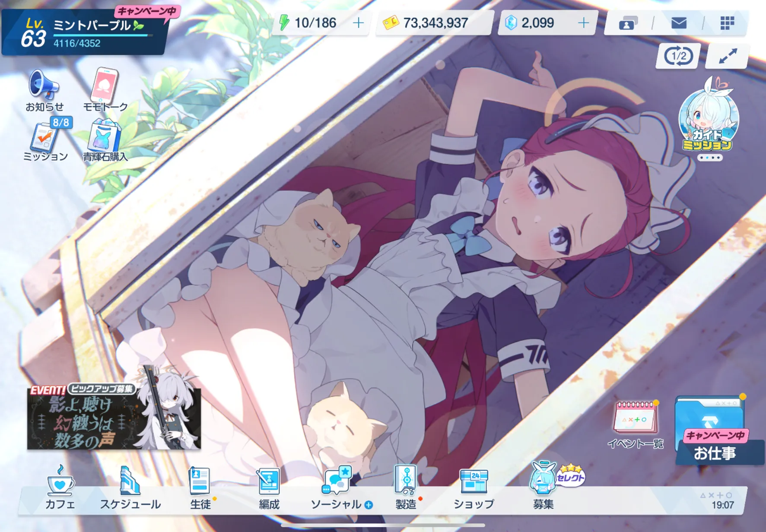The width and height of the screenshot is (766, 532).
Task: Open the モモトーク phone icon
Action: [105, 90]
